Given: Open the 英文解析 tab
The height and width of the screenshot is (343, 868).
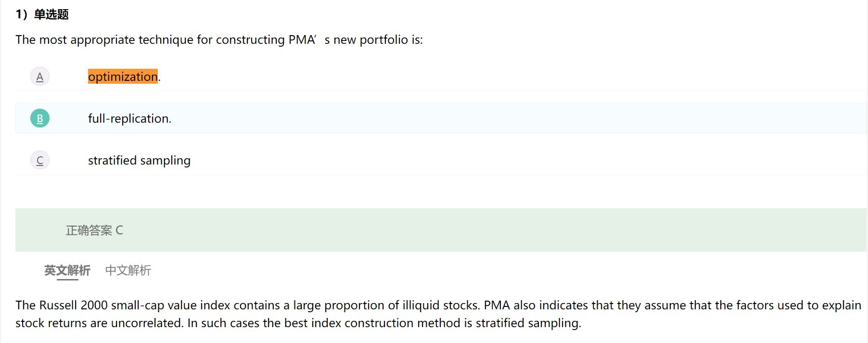Looking at the screenshot, I should click(67, 270).
